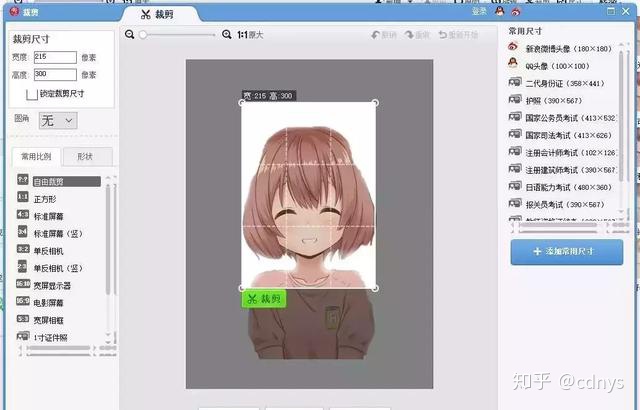
Task: Enable the 锁定裁剪尺寸 checkbox
Action: point(32,94)
